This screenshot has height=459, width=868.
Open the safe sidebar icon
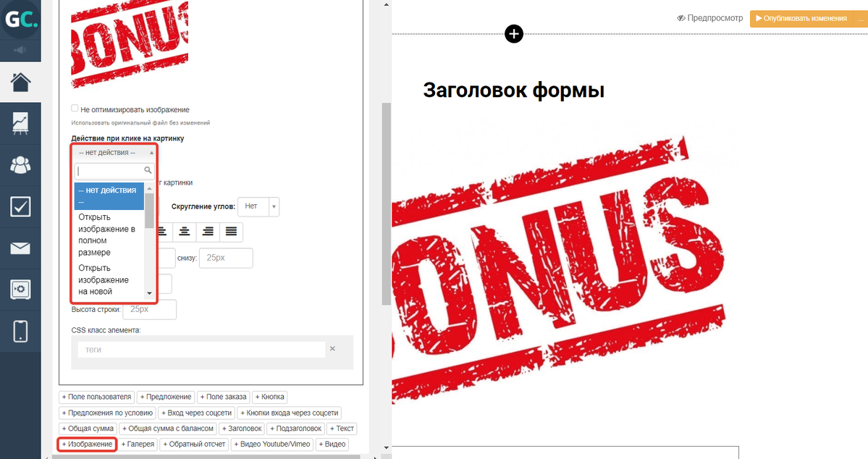(20, 290)
